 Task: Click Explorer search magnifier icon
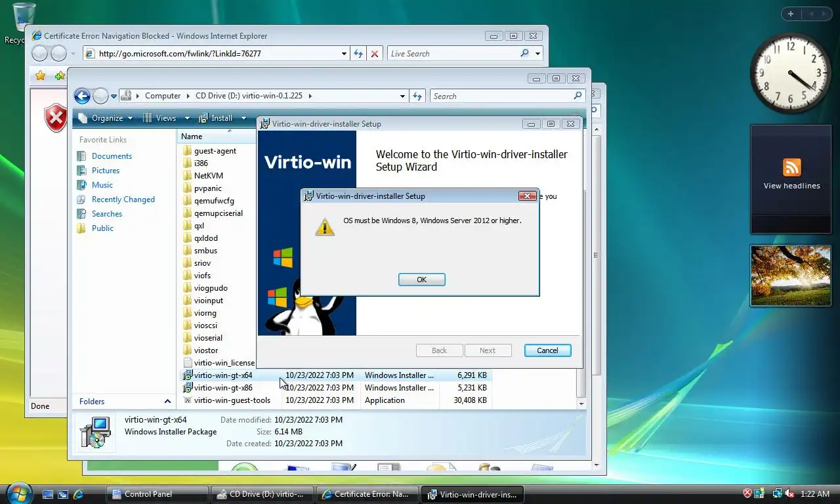click(577, 96)
